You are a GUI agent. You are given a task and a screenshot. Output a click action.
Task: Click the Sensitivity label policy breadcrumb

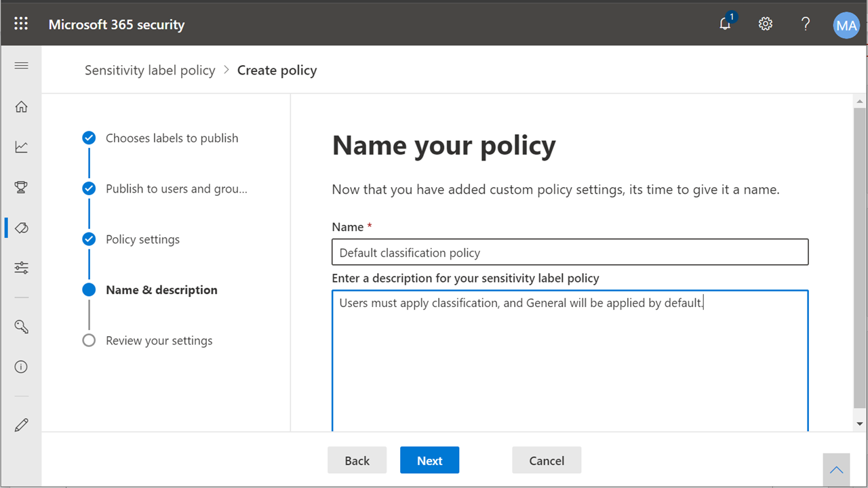coord(150,70)
